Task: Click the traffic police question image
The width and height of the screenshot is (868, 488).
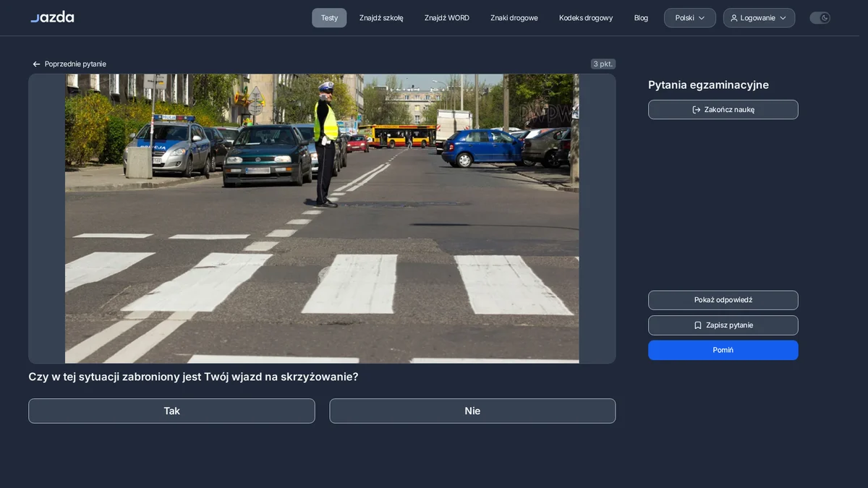Action: [x=322, y=218]
